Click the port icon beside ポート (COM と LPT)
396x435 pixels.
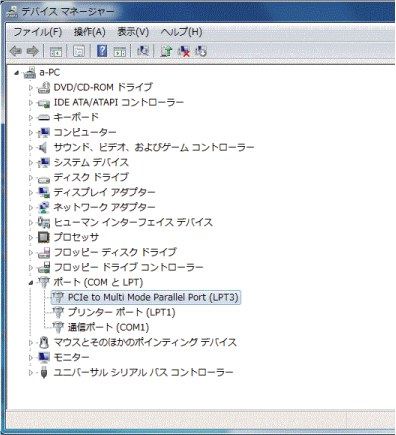[x=44, y=282]
